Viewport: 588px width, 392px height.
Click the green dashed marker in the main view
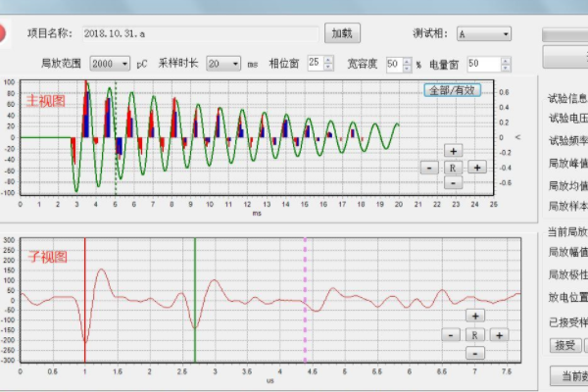(116, 137)
